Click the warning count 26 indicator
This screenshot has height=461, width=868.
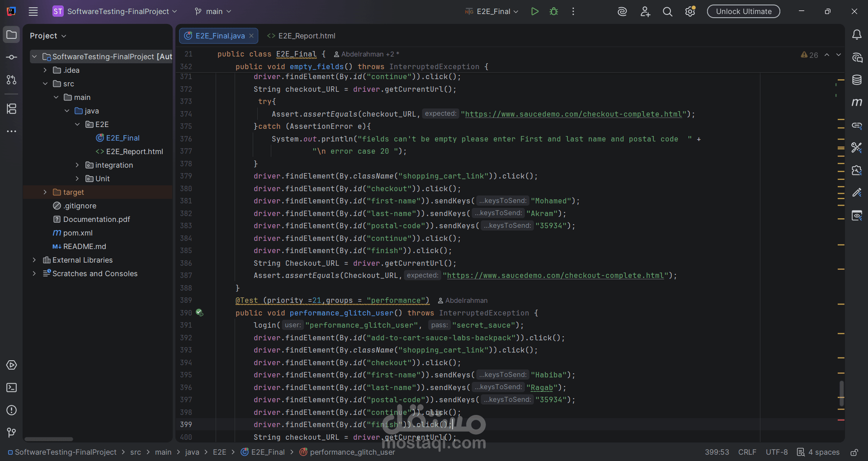809,55
